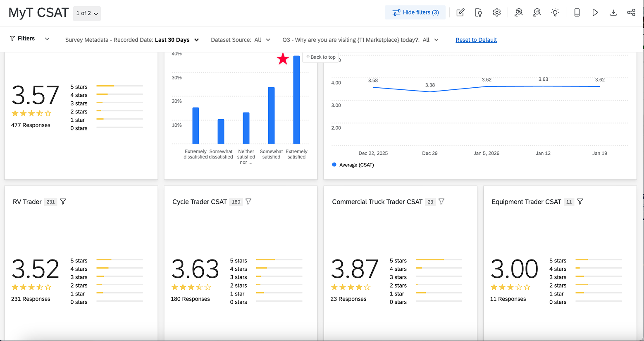644x341 pixels.
Task: Click the 231 Responses text
Action: 31,299
